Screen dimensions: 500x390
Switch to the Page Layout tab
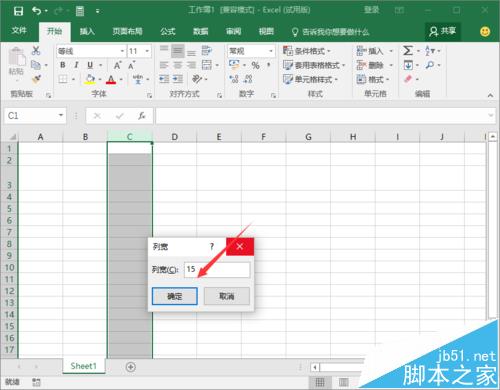pos(127,31)
